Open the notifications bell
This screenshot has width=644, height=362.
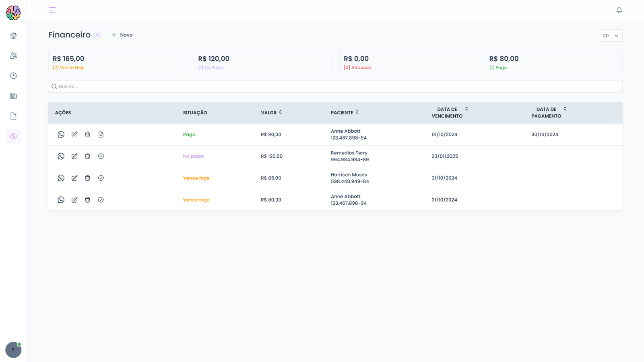tap(619, 10)
